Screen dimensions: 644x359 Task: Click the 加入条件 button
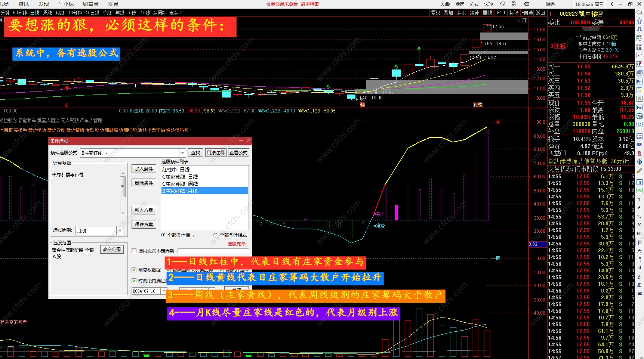(x=144, y=169)
